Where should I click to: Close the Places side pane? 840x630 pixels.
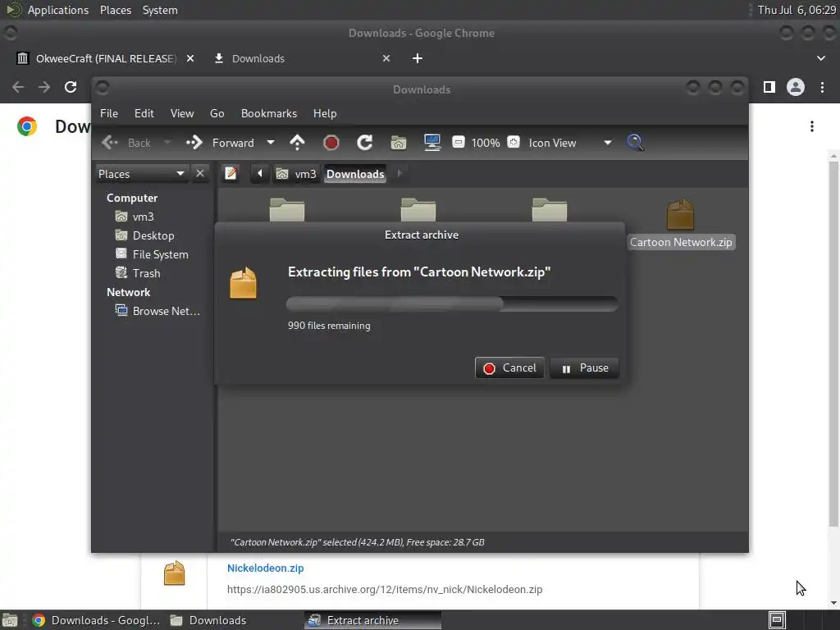(x=200, y=174)
